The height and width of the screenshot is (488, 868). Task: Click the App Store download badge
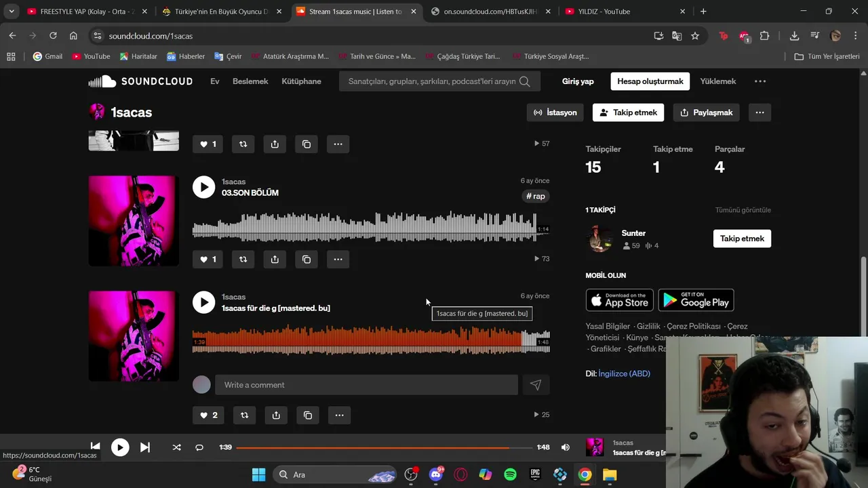tap(620, 300)
